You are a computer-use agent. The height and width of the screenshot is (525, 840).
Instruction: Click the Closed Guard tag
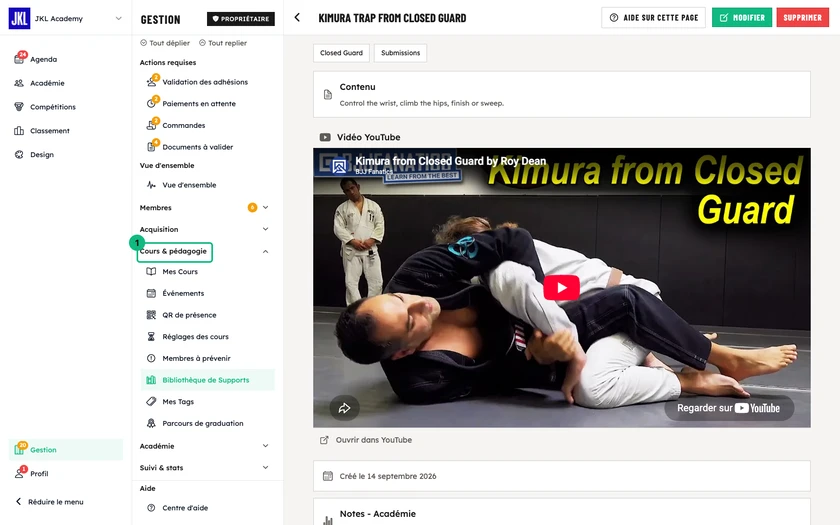pos(341,52)
